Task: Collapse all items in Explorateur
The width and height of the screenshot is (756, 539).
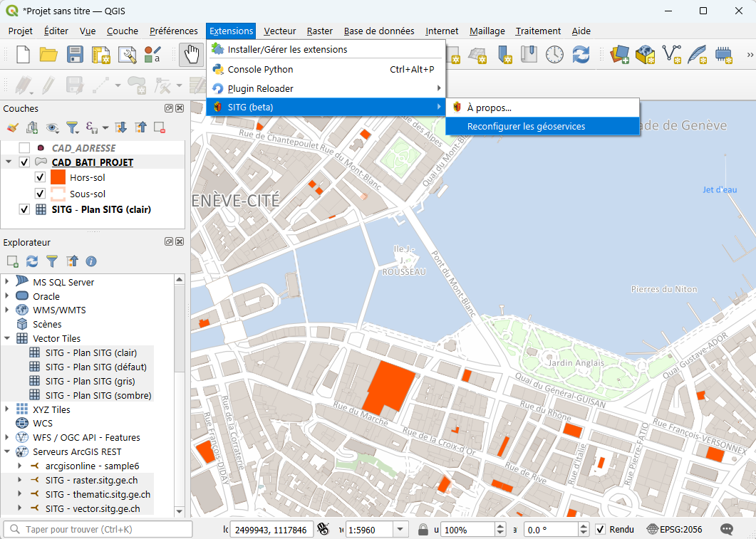Action: [72, 261]
